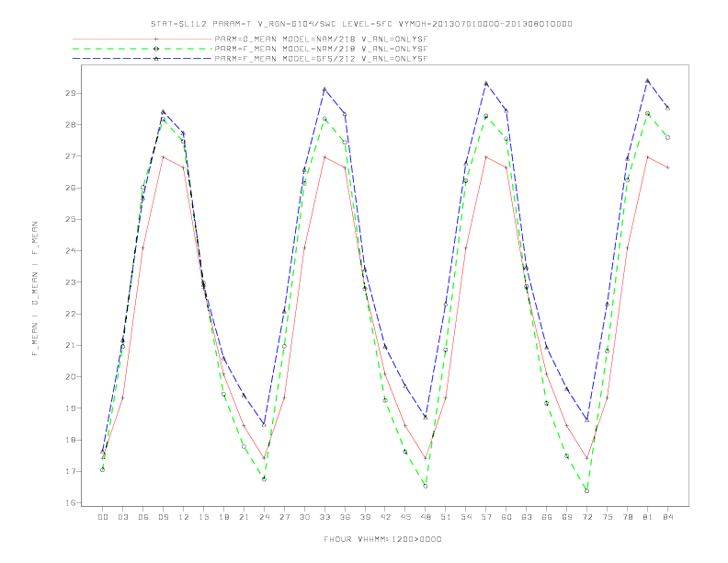Image resolution: width=728 pixels, height=563 pixels.
Task: Click the observed red peak at hour 33
Action: pyautogui.click(x=324, y=157)
